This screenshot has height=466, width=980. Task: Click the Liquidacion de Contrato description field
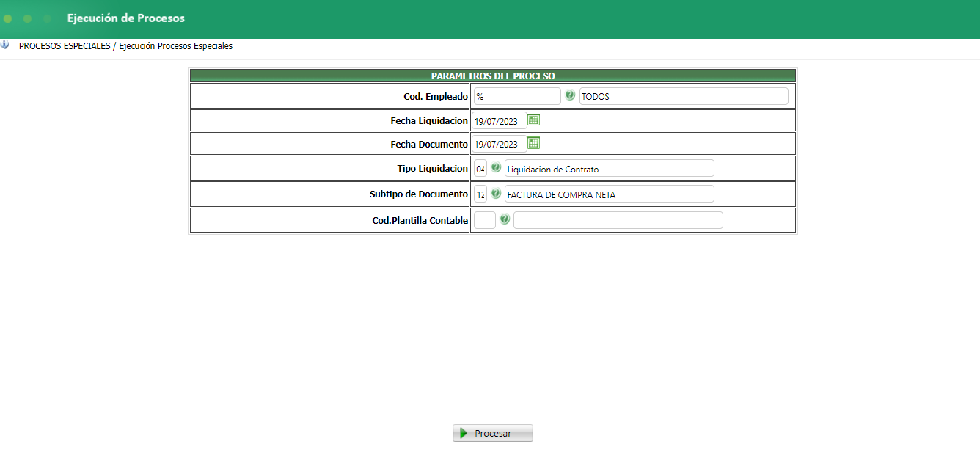tap(610, 168)
